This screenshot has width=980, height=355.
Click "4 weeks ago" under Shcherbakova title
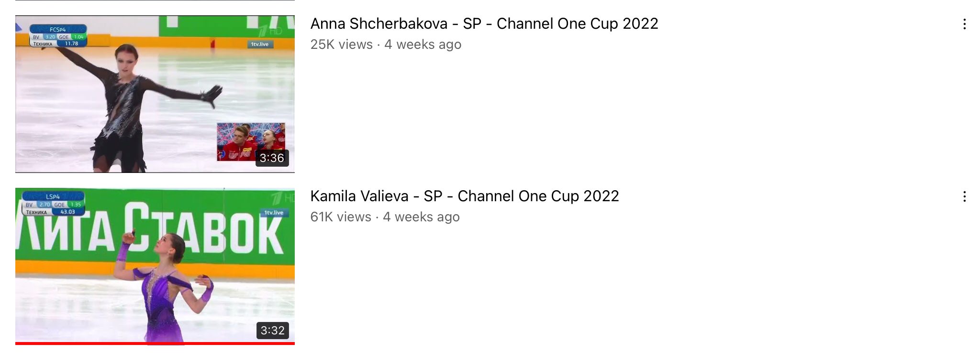[423, 45]
